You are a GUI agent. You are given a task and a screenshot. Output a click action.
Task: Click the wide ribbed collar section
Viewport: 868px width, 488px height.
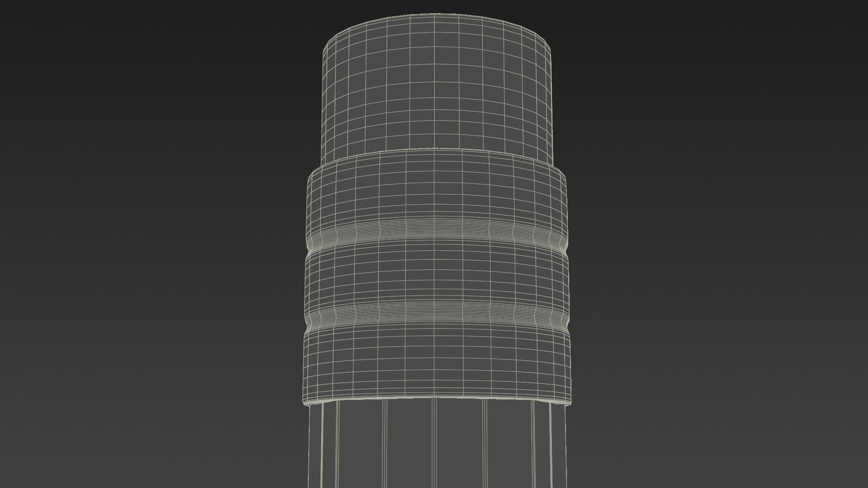(436, 277)
